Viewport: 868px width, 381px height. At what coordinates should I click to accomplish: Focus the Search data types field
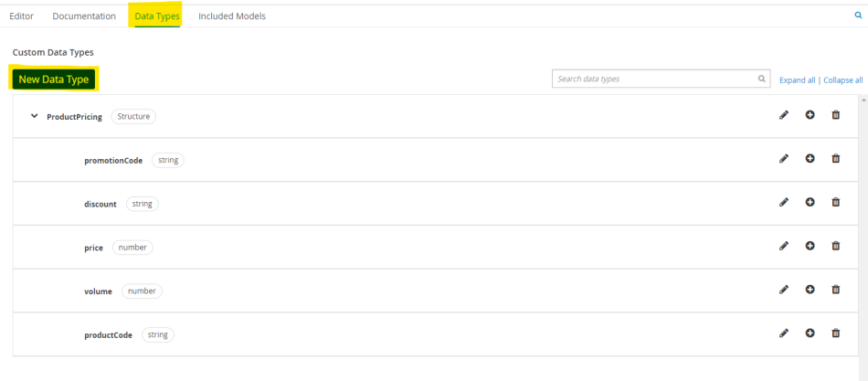coord(661,79)
